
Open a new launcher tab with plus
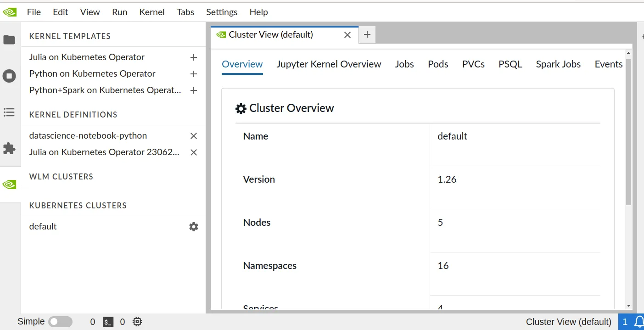(x=367, y=34)
